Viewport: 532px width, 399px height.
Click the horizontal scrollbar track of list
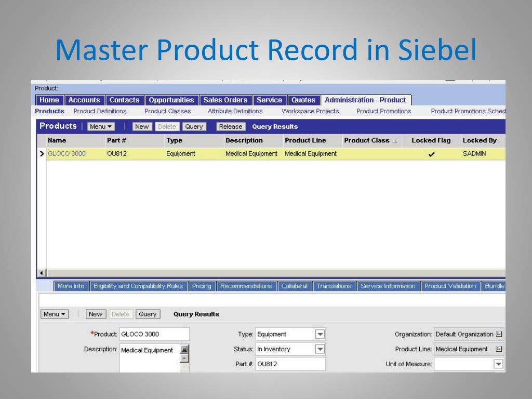[275, 273]
